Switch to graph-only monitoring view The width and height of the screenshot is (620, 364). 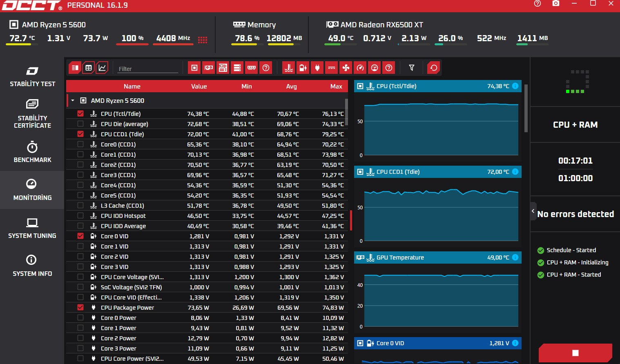click(x=102, y=68)
